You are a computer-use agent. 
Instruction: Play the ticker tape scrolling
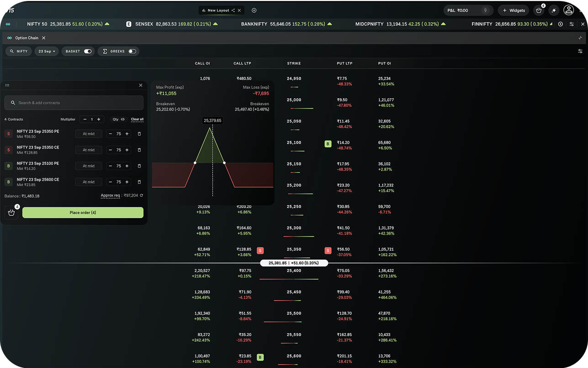pyautogui.click(x=561, y=24)
